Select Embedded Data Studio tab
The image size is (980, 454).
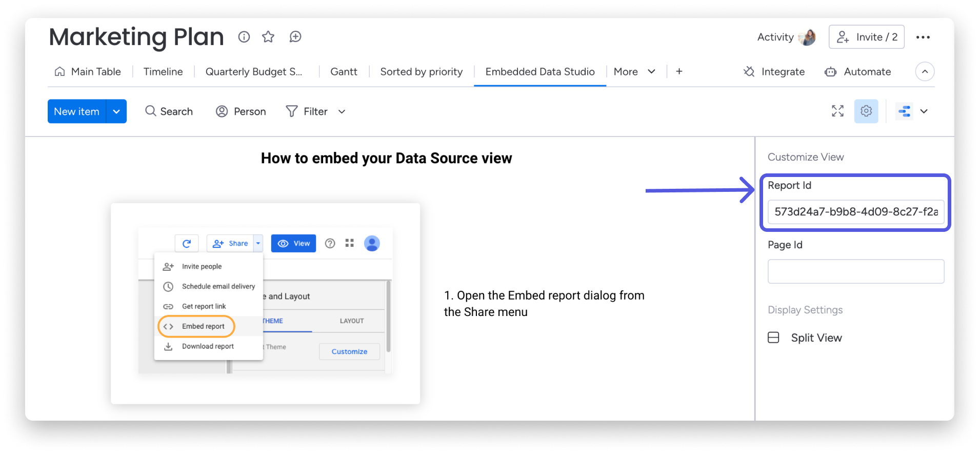coord(540,72)
